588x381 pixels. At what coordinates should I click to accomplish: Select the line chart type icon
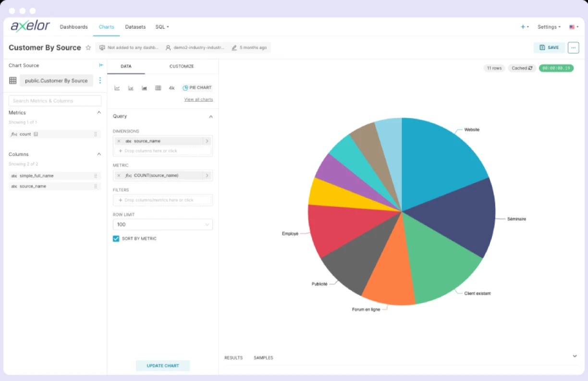click(117, 87)
